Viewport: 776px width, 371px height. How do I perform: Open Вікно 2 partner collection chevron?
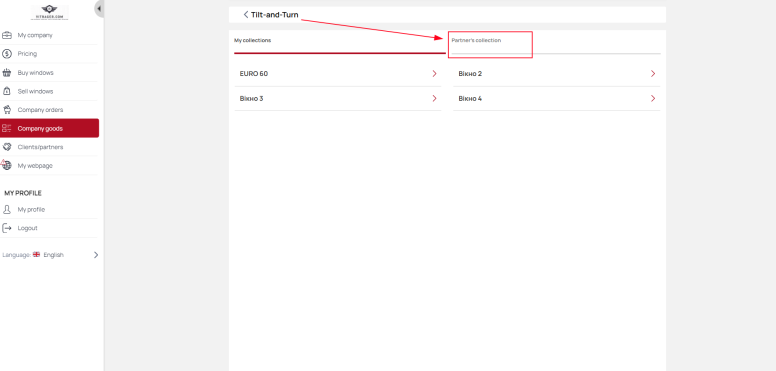(653, 74)
